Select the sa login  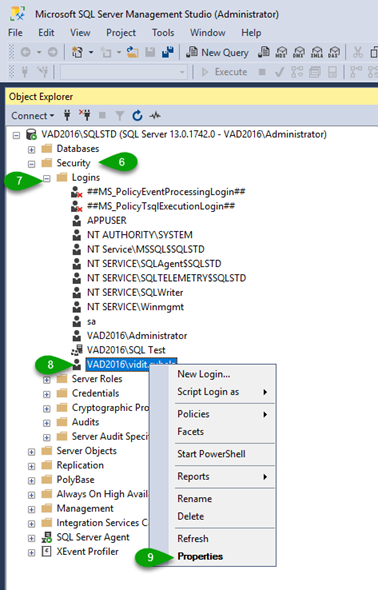click(x=91, y=321)
